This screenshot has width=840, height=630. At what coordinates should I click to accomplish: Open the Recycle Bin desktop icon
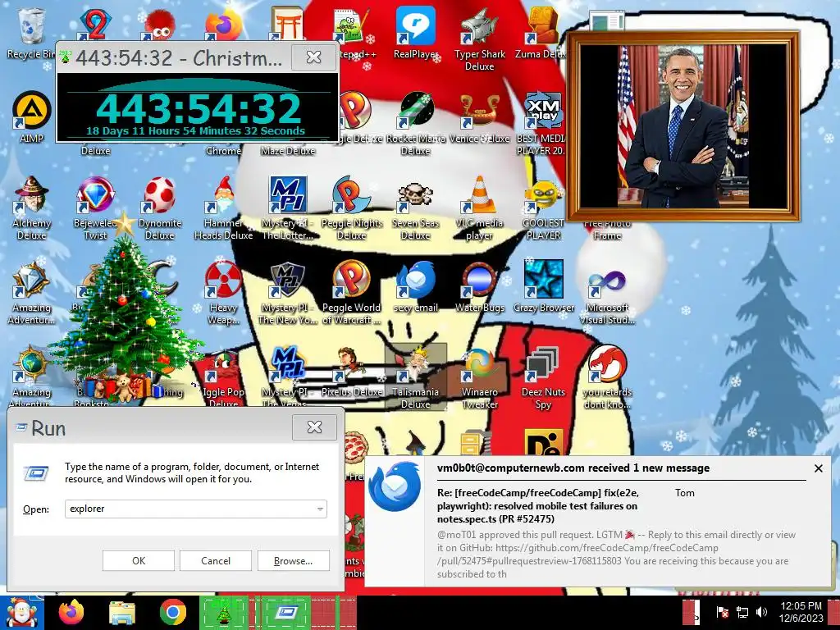31,31
